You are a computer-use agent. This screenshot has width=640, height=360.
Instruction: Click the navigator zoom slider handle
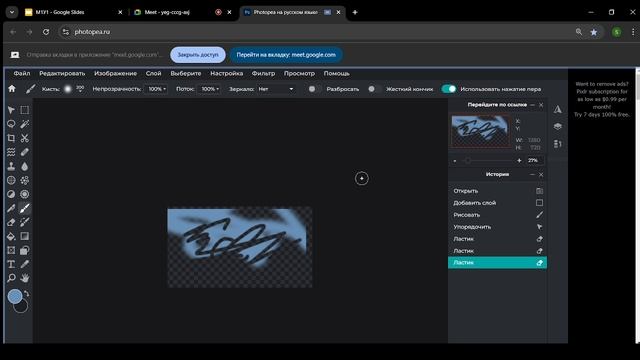coord(468,160)
